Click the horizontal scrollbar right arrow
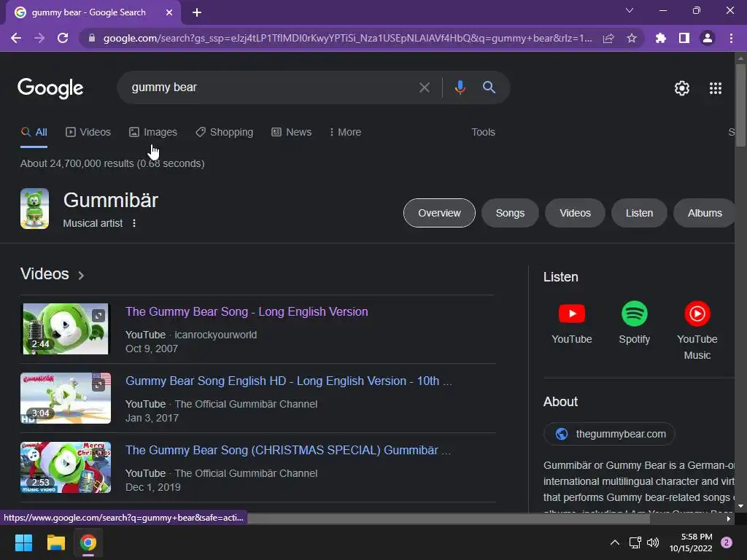The image size is (747, 560). (x=729, y=518)
